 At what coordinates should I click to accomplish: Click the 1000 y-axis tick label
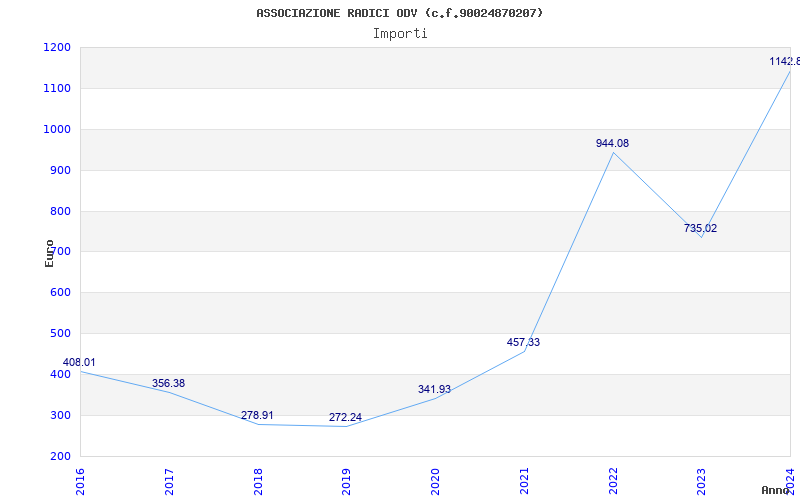pyautogui.click(x=56, y=130)
